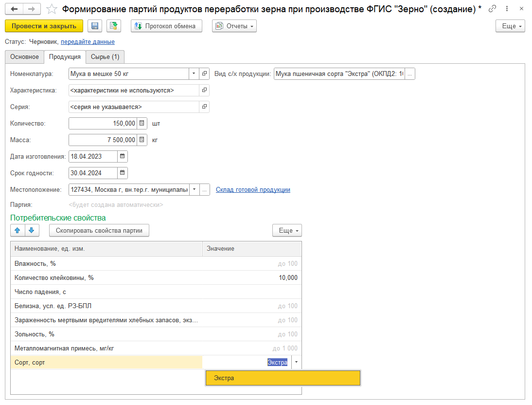The height and width of the screenshot is (405, 532).
Task: Click the Save document floppy disk icon
Action: point(95,26)
